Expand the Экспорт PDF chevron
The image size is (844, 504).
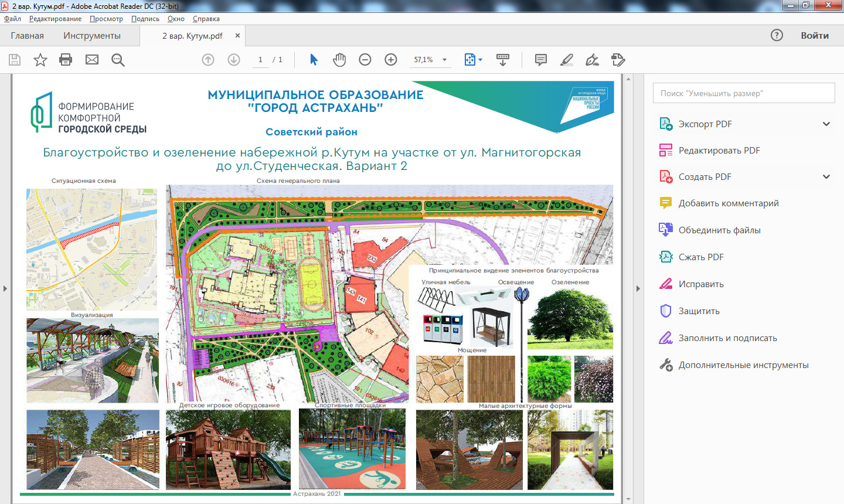(826, 124)
